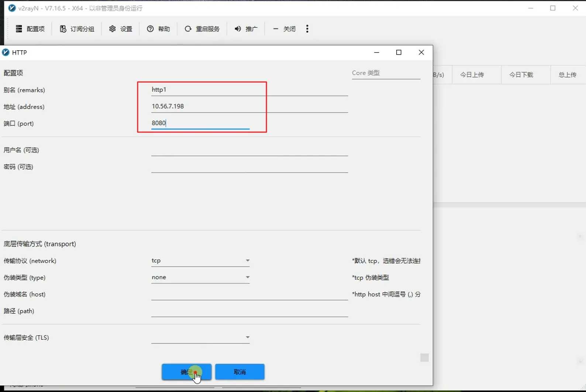This screenshot has width=586, height=392.
Task: Open the three-dot overflow menu
Action: tap(307, 29)
